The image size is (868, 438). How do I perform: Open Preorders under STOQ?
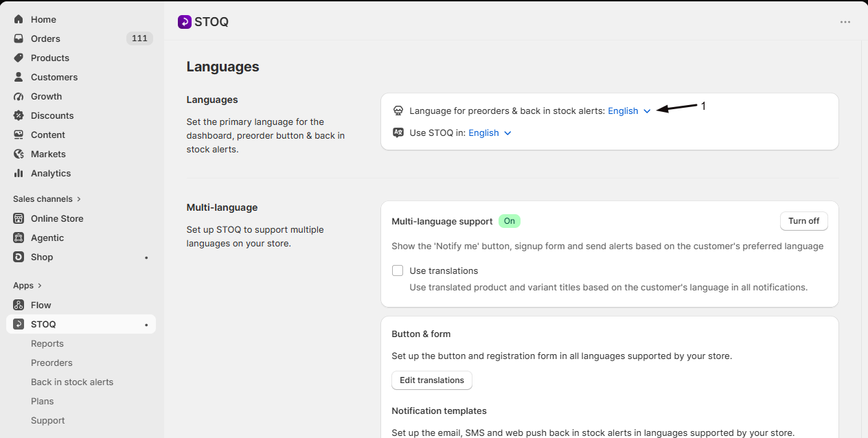click(x=52, y=362)
